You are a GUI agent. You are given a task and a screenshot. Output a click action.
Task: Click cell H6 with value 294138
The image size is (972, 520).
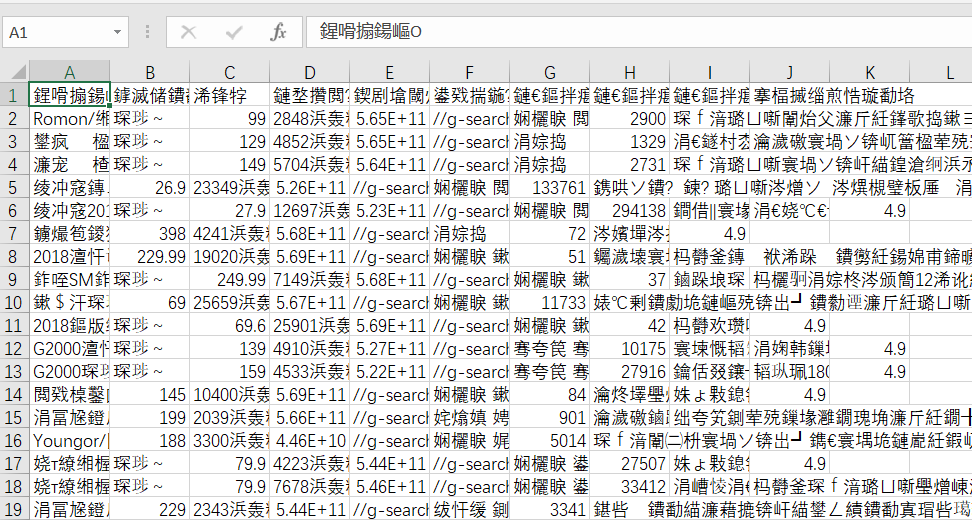[629, 210]
